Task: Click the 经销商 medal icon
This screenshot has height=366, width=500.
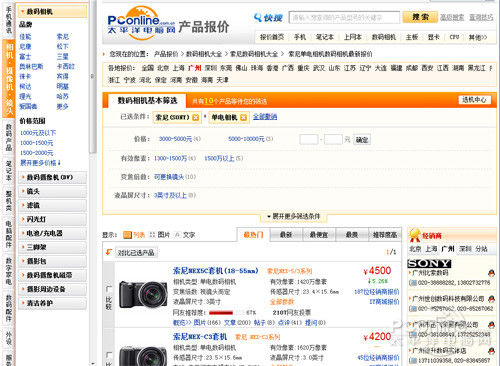Action: tap(414, 235)
